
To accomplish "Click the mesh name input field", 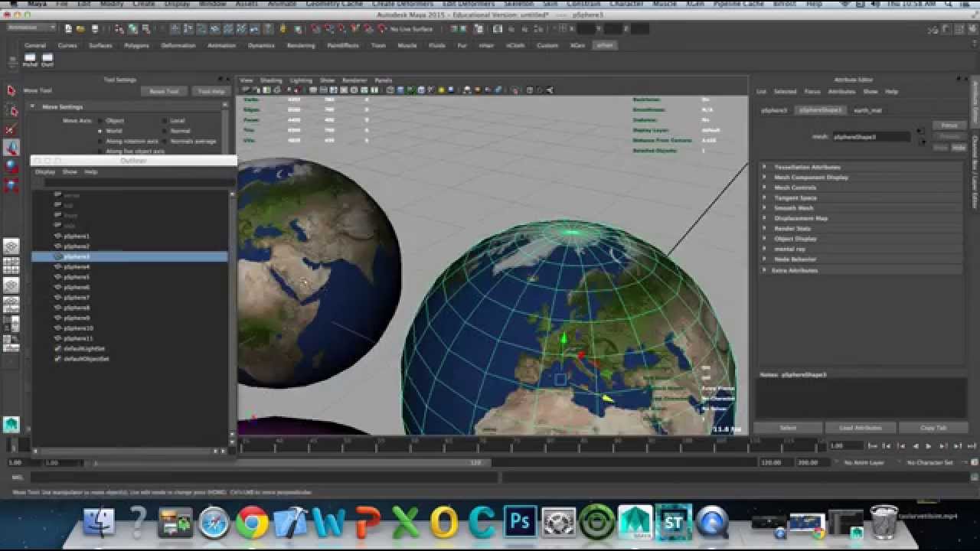I will (x=872, y=137).
